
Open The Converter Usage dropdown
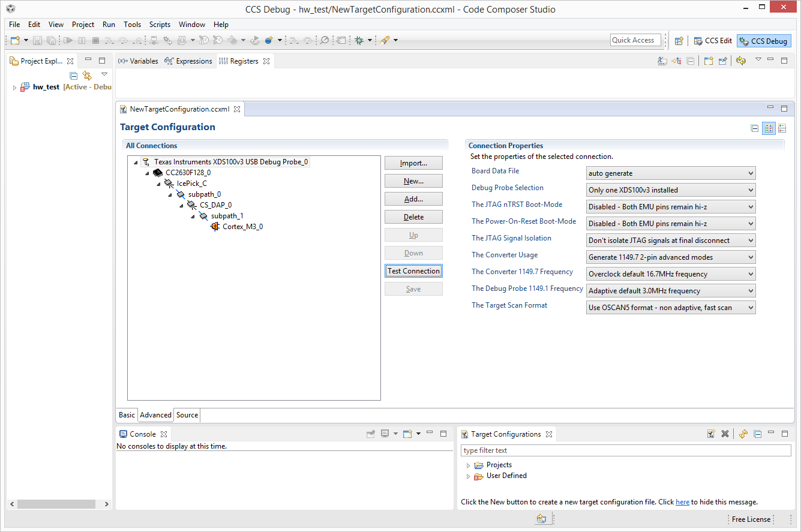pyautogui.click(x=671, y=257)
